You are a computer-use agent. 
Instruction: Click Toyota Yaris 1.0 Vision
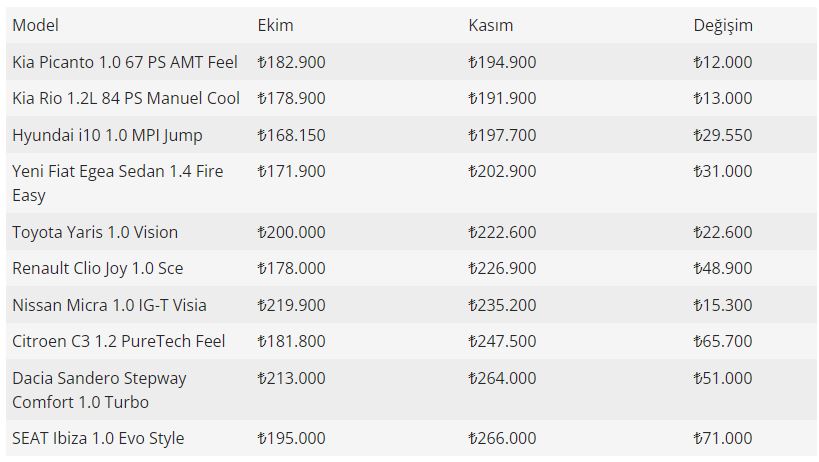95,232
